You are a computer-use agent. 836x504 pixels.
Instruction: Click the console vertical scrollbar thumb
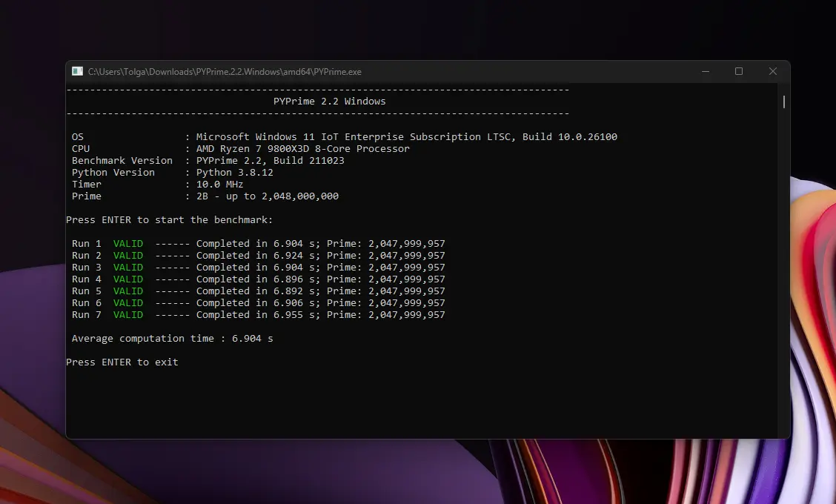[x=784, y=102]
